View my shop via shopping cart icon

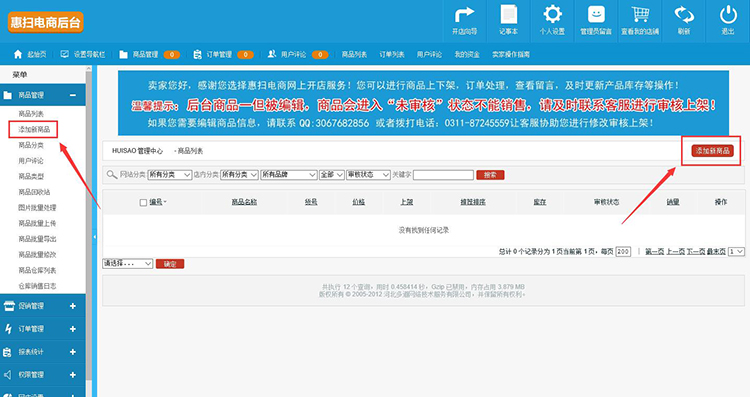(640, 14)
